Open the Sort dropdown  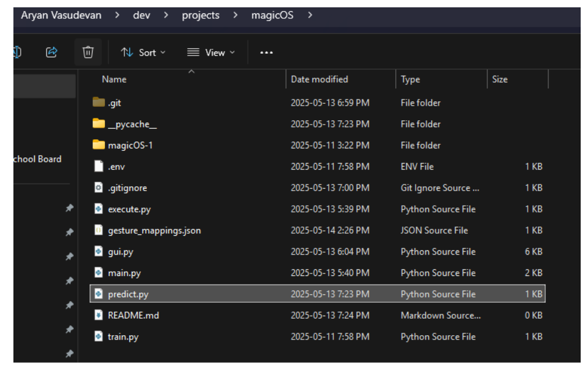click(x=143, y=53)
